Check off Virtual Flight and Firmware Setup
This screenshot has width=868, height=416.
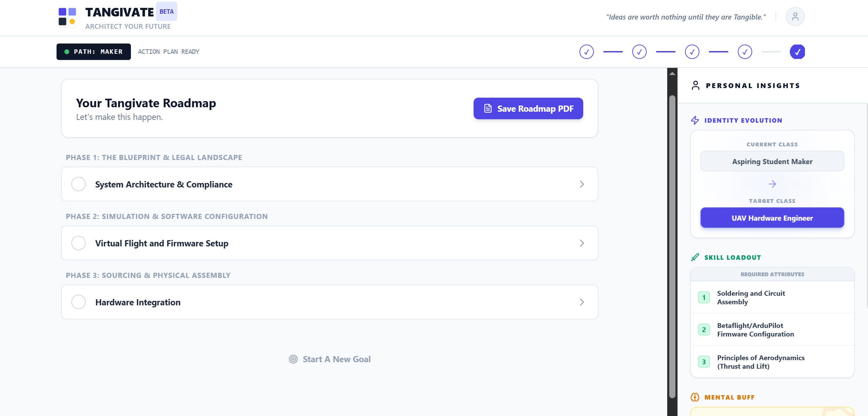78,243
